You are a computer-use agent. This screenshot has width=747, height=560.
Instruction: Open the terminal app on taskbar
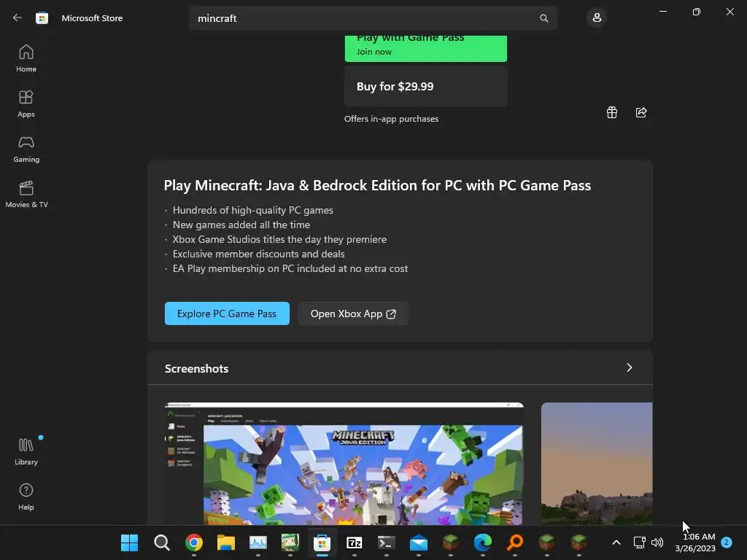coord(387,542)
